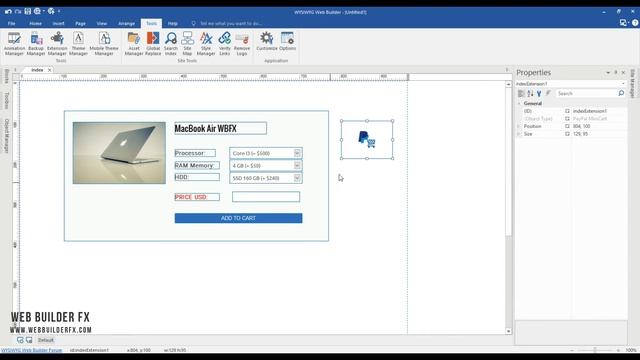Screen dimensions: 640x360
Task: Open quick access toolbar customize dropdown
Action: (x=59, y=11)
